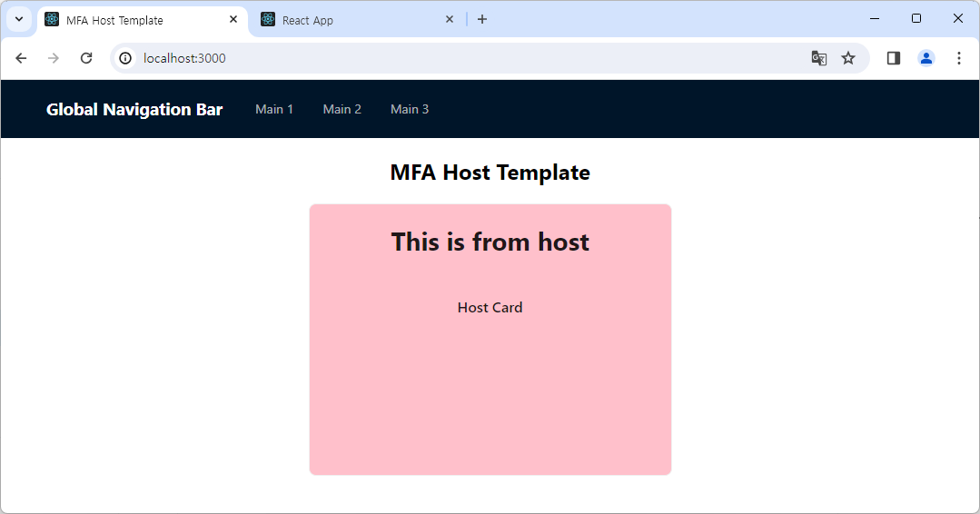Close the React App tab
Viewport: 980px width, 514px height.
click(x=450, y=19)
